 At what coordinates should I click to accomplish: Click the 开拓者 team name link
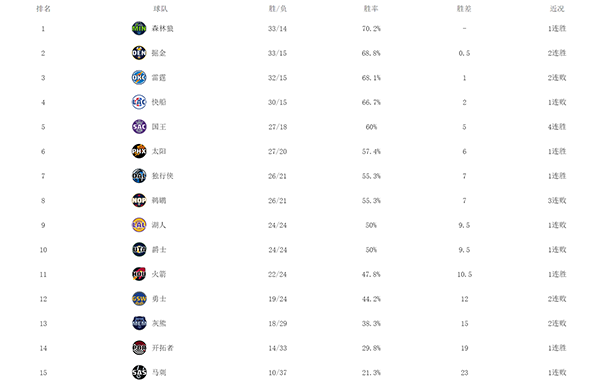pyautogui.click(x=163, y=348)
